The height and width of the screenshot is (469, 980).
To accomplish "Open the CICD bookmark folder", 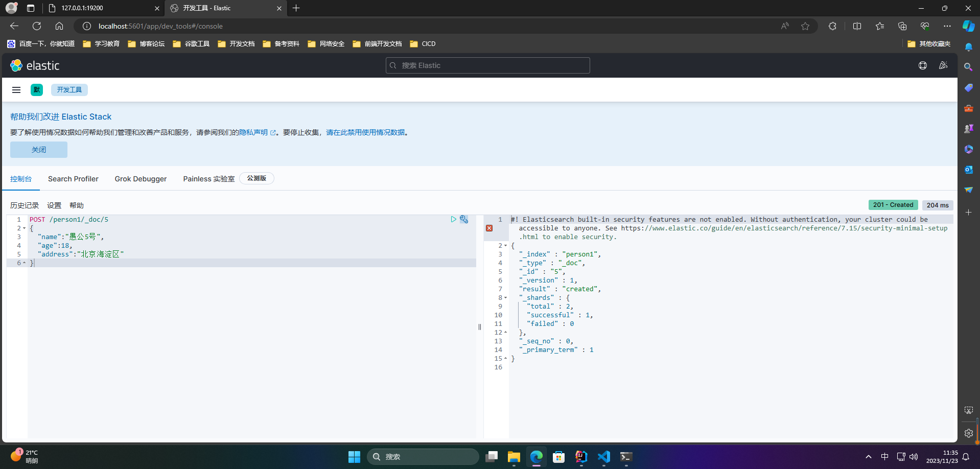I will [423, 44].
